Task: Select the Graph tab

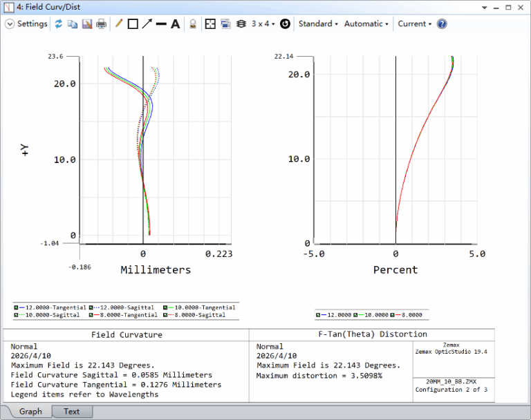Action: coord(30,412)
